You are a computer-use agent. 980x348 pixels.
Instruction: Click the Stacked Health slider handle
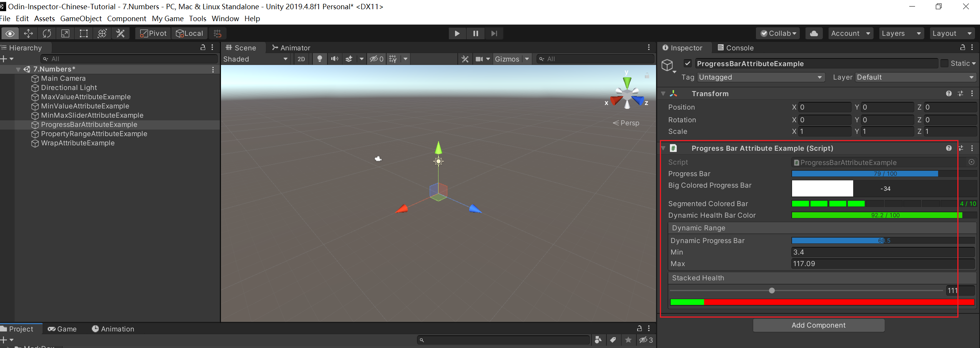pos(772,290)
